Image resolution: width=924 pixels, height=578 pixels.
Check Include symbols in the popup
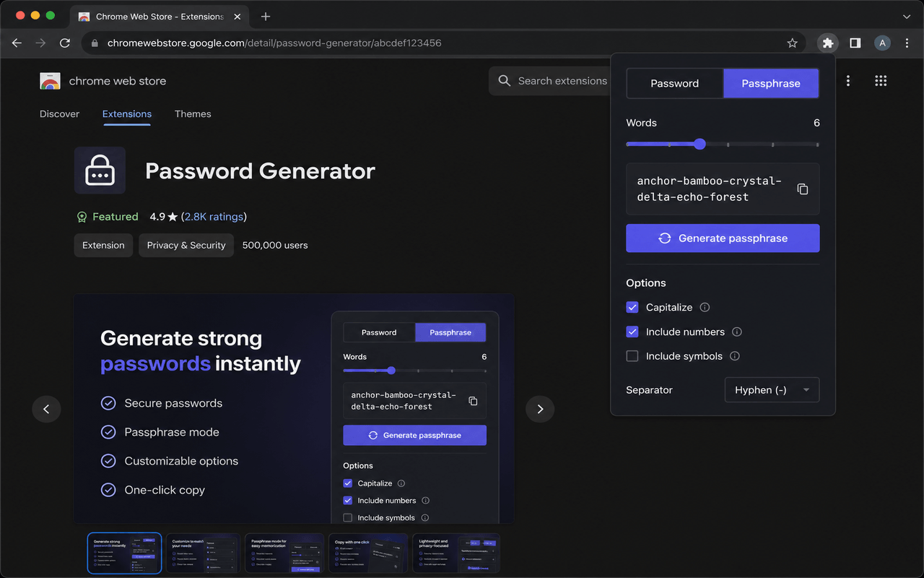pos(632,356)
